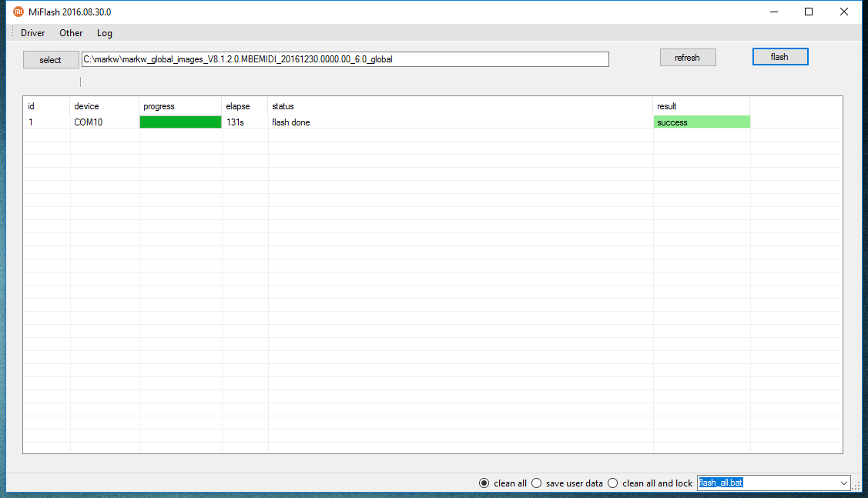Open the Log menu
The height and width of the screenshot is (498, 868).
pos(105,32)
